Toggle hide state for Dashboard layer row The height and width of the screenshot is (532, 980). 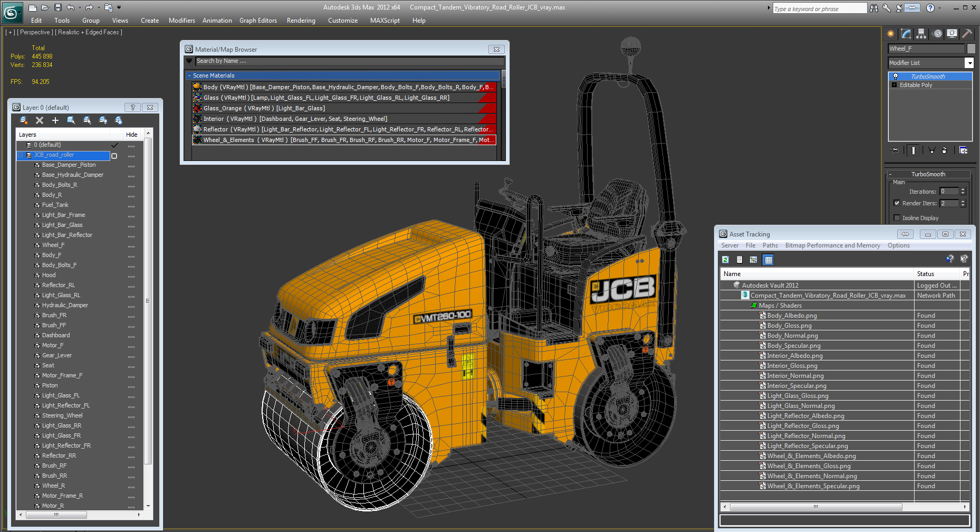coord(131,336)
